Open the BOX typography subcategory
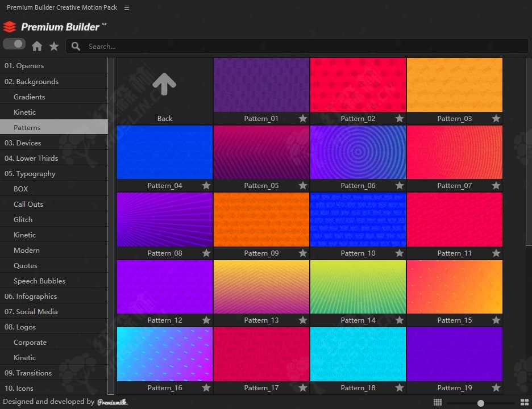 pyautogui.click(x=54, y=189)
